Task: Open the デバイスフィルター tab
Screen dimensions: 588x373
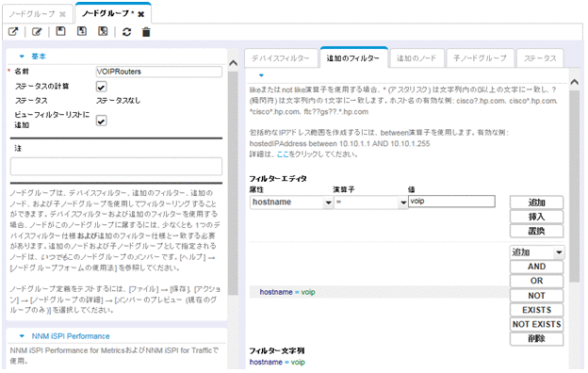Action: 281,58
